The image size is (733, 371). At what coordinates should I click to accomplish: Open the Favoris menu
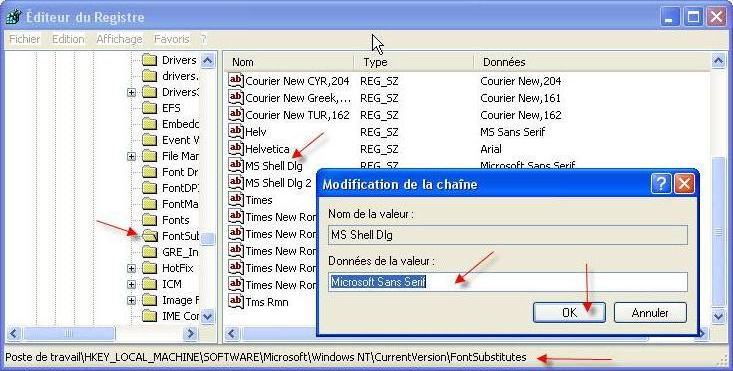tap(172, 39)
